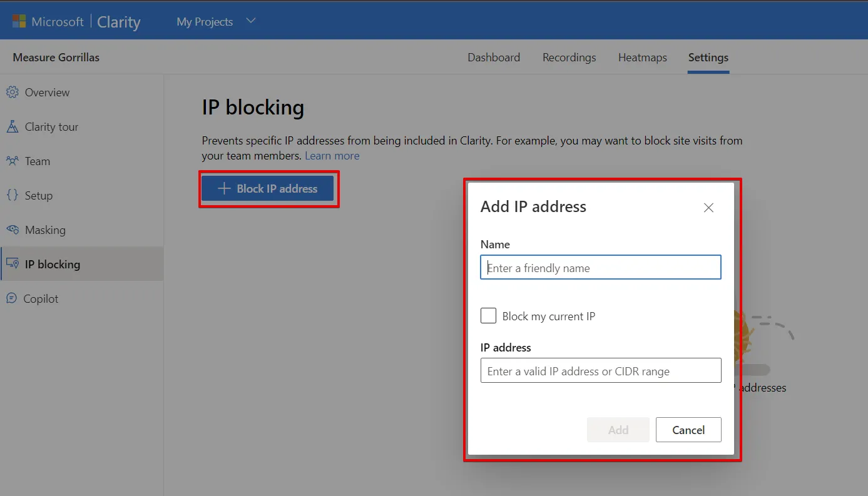Click the Clarity tour icon
The width and height of the screenshot is (868, 496).
click(12, 126)
